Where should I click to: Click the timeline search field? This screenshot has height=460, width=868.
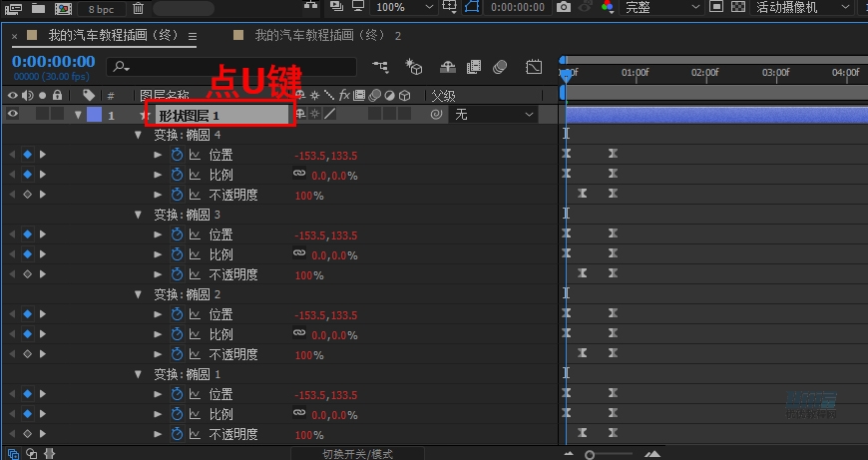point(231,67)
